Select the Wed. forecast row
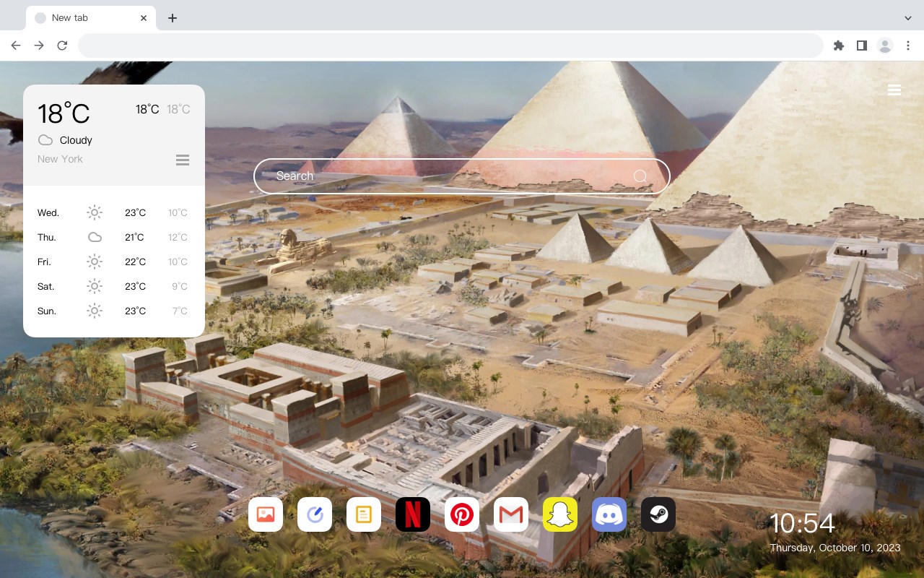The height and width of the screenshot is (578, 924). pyautogui.click(x=113, y=212)
